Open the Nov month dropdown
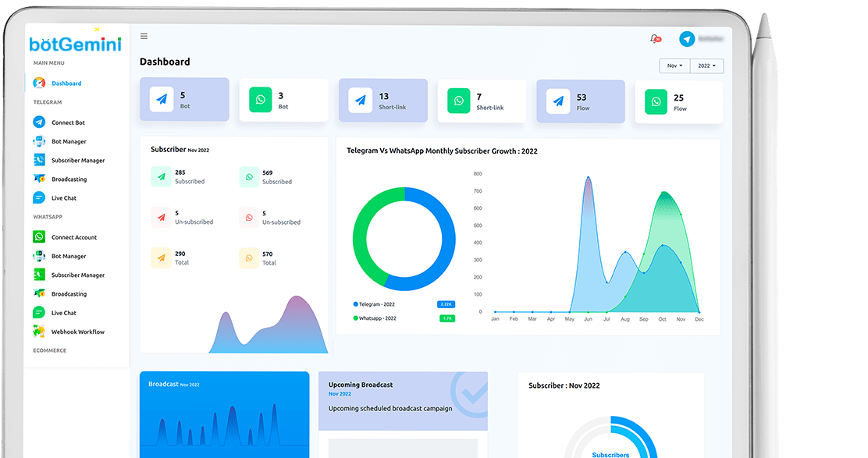This screenshot has width=868, height=458. point(674,66)
